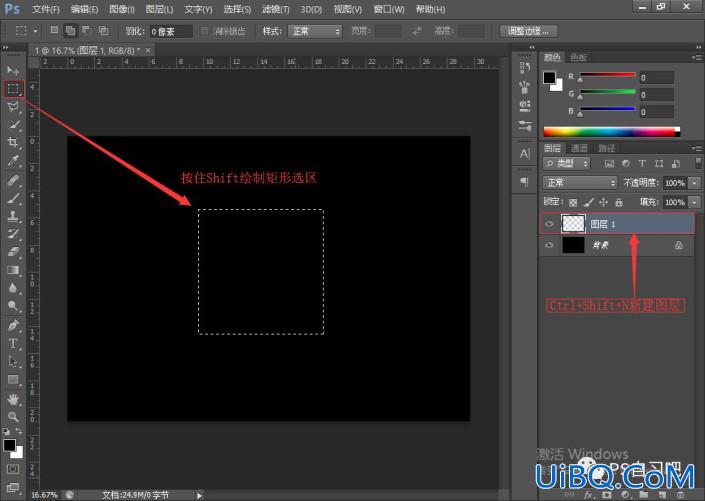The image size is (705, 501).
Task: Open the 样式 style dropdown
Action: click(x=315, y=31)
